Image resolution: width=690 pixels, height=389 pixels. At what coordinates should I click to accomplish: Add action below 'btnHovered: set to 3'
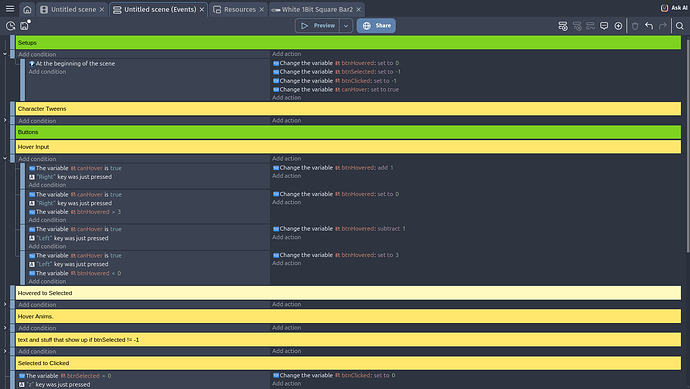(286, 263)
